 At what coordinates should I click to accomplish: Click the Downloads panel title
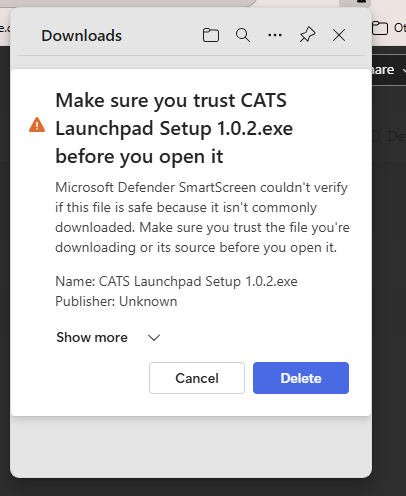tap(82, 36)
